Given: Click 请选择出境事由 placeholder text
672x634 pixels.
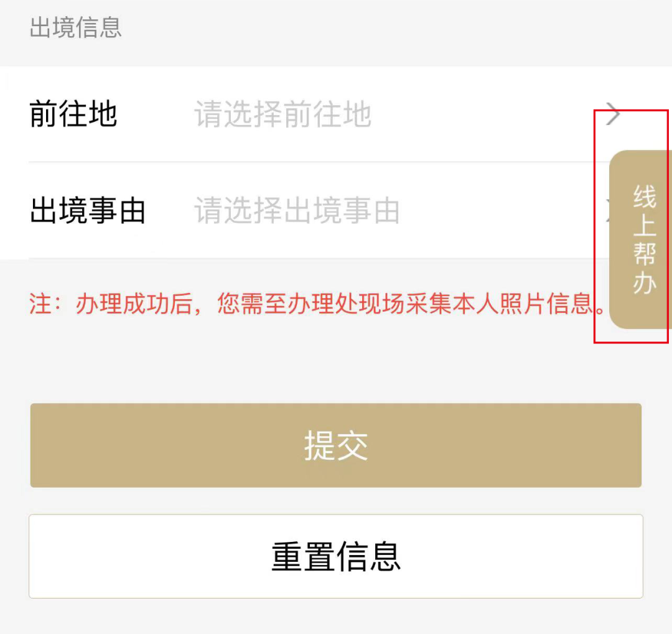Looking at the screenshot, I should [296, 212].
